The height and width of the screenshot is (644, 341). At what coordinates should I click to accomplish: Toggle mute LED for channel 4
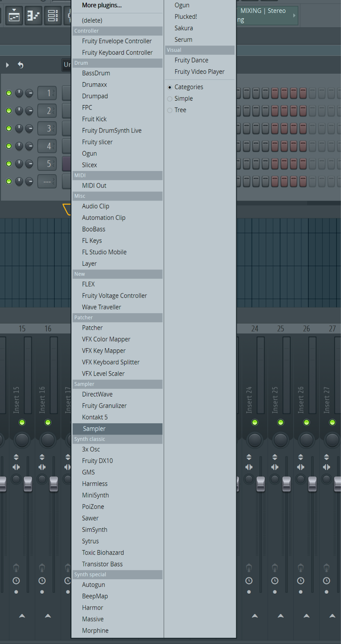point(9,146)
